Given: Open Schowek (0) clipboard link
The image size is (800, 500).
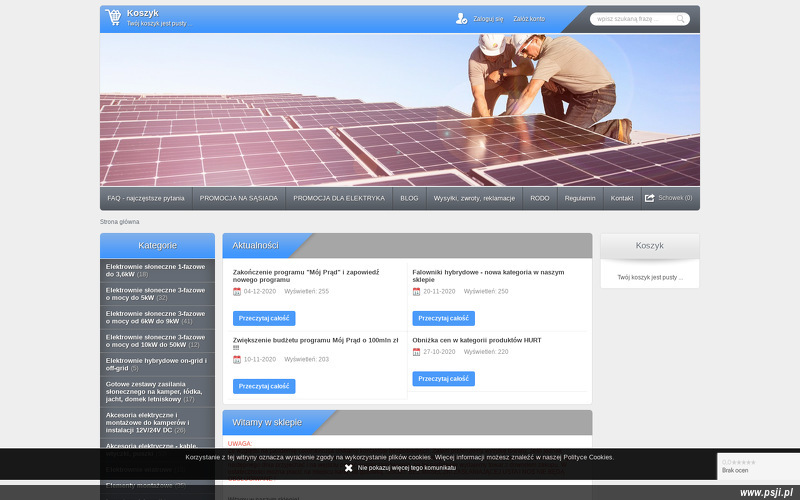Looking at the screenshot, I should click(x=675, y=198).
